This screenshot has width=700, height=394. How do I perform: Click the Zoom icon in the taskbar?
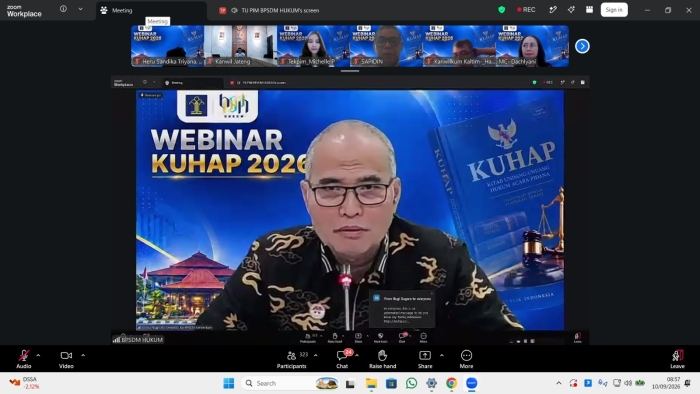(x=471, y=383)
